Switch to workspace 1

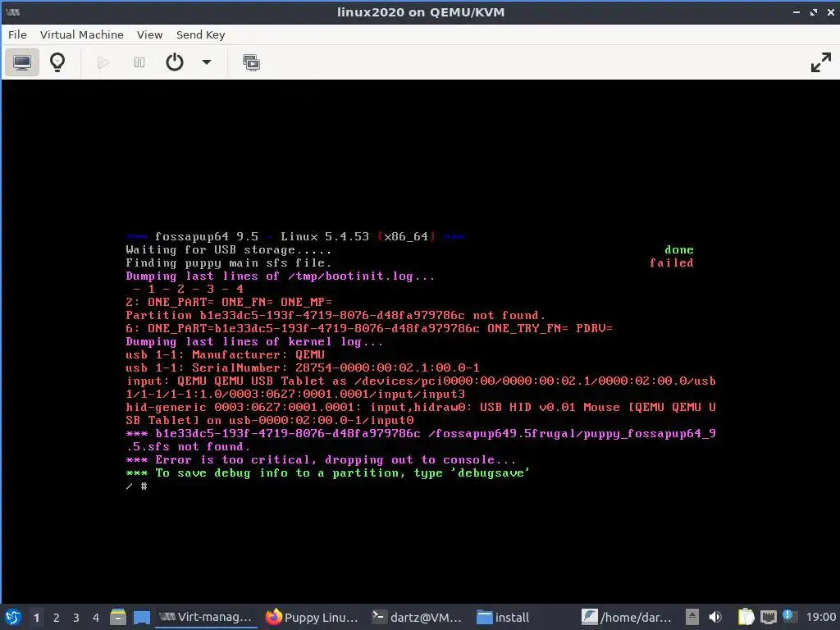click(x=36, y=618)
